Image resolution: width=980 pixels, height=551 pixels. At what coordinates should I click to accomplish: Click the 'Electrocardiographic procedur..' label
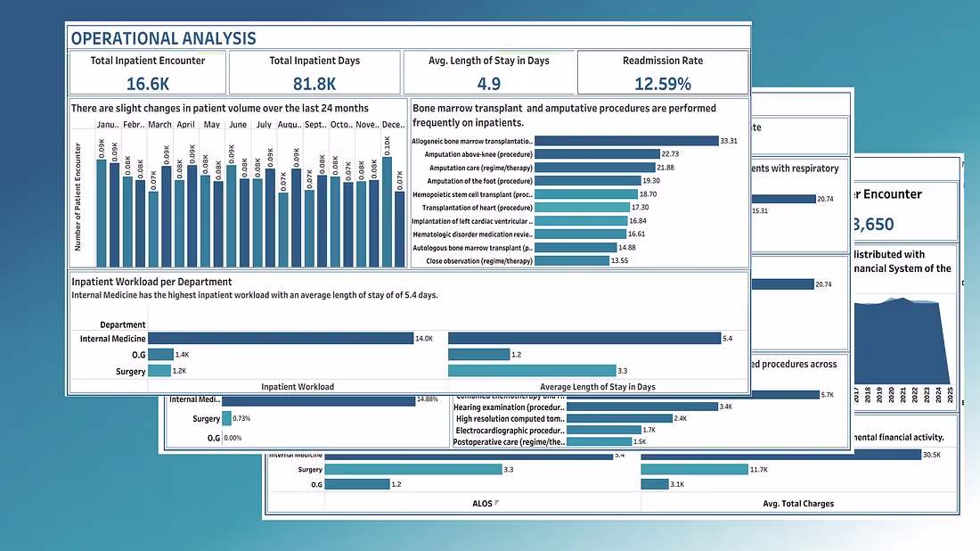[510, 431]
